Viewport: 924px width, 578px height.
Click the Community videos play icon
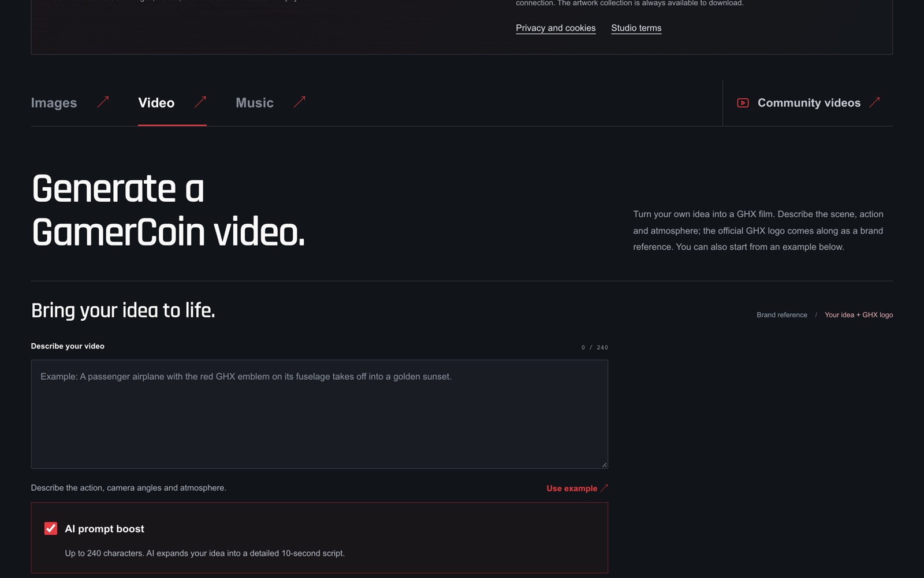[743, 103]
